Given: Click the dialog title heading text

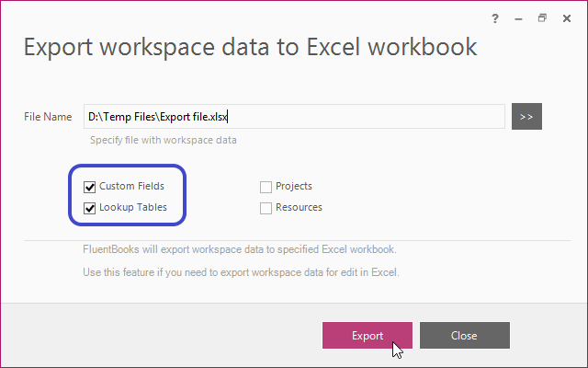Looking at the screenshot, I should click(x=250, y=47).
